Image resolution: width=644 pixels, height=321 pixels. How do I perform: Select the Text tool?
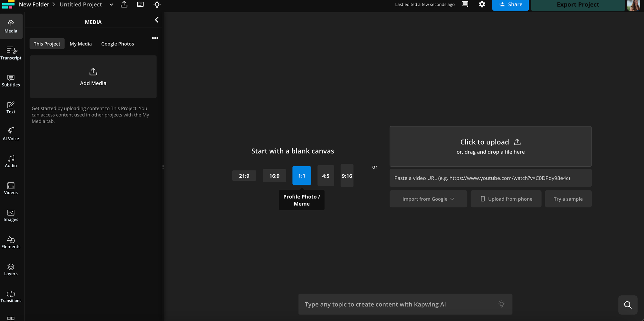pyautogui.click(x=11, y=108)
